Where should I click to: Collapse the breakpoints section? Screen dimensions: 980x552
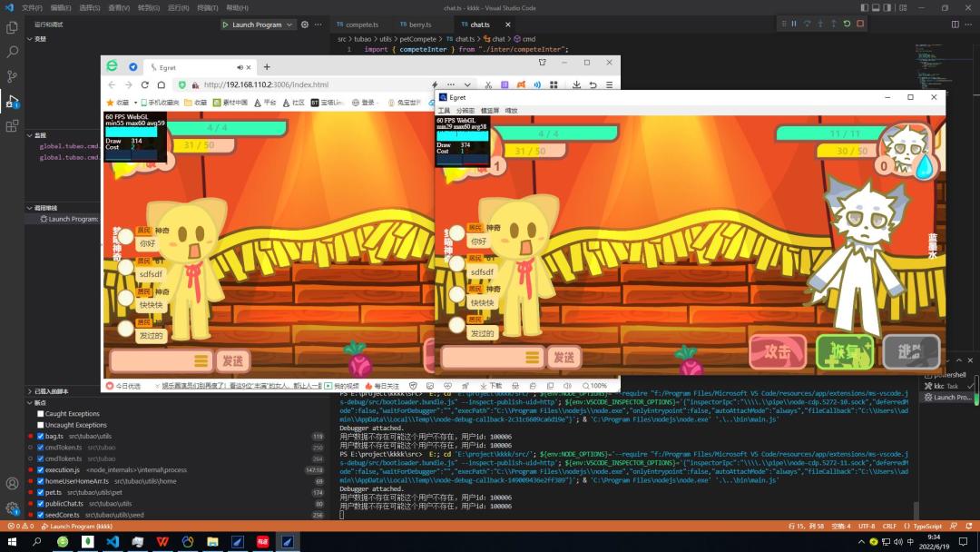tap(36, 402)
